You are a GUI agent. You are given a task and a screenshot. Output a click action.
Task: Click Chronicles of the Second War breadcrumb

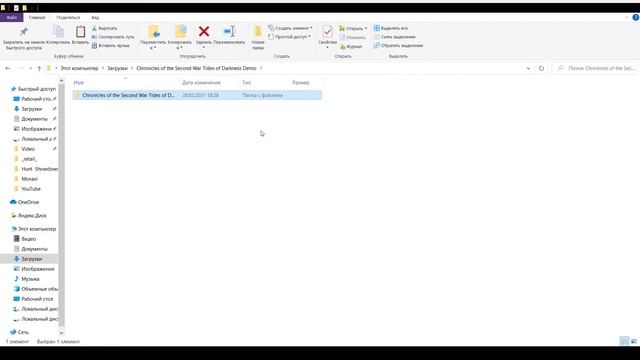point(196,68)
